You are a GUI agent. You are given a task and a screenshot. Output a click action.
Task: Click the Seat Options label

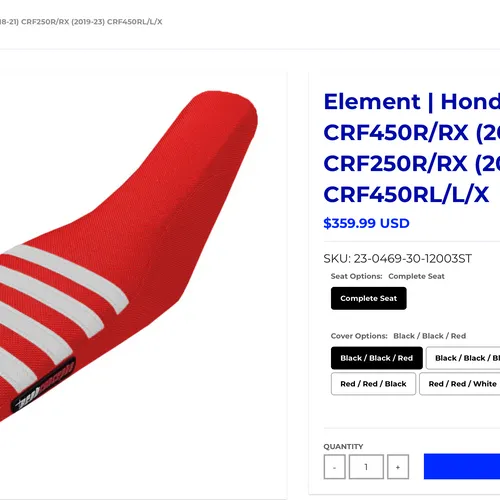[356, 276]
